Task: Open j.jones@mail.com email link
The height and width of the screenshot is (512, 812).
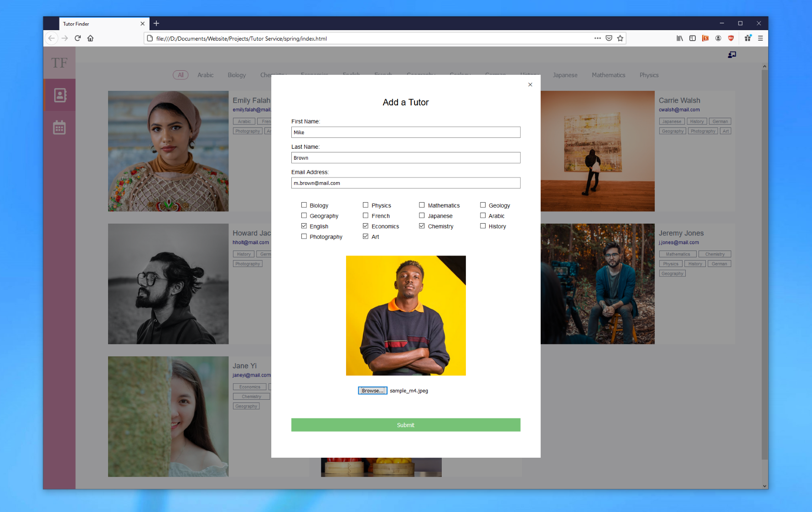Action: pyautogui.click(x=678, y=243)
